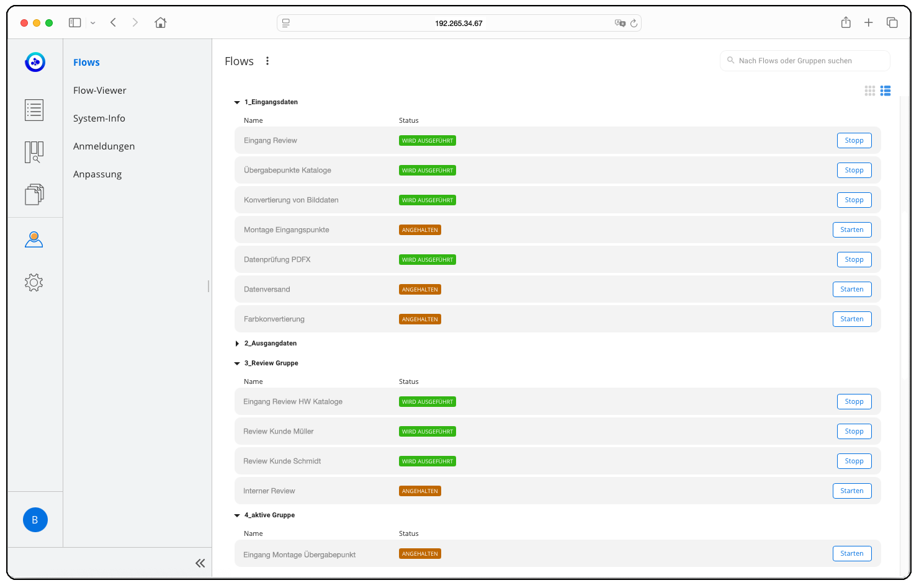Collapse the 1_Eingangsdaten group
This screenshot has height=588, width=919.
pos(237,102)
